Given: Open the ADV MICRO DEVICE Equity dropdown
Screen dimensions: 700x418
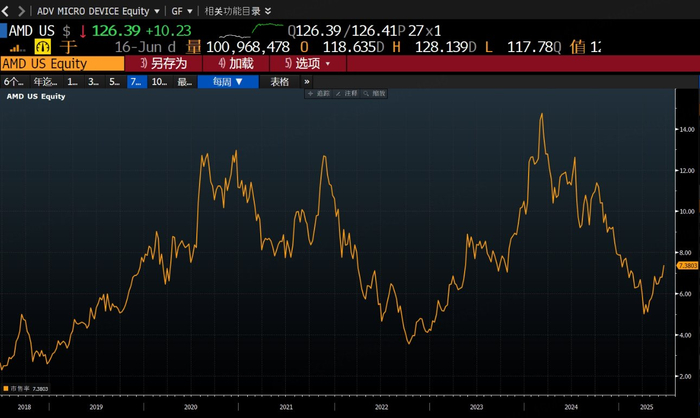Looking at the screenshot, I should tap(98, 11).
